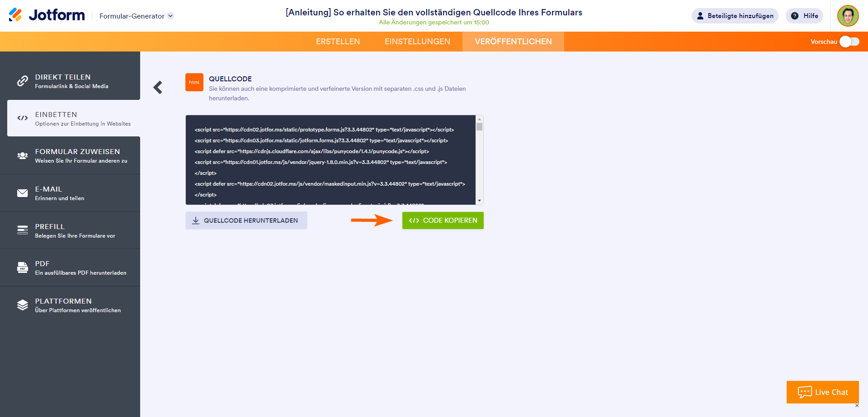
Task: Click the code box scrollbar down arrow
Action: [480, 201]
